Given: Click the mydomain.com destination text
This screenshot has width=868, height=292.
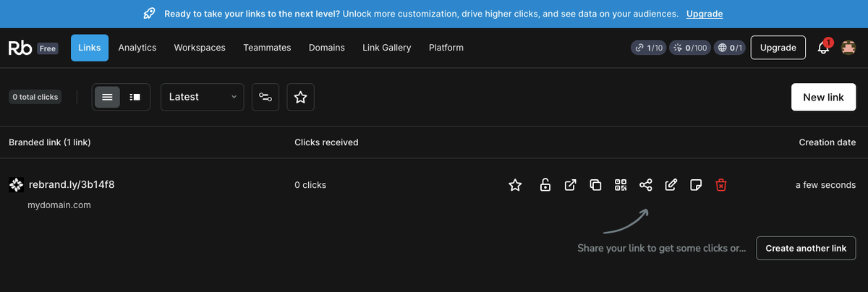Looking at the screenshot, I should click(x=59, y=205).
